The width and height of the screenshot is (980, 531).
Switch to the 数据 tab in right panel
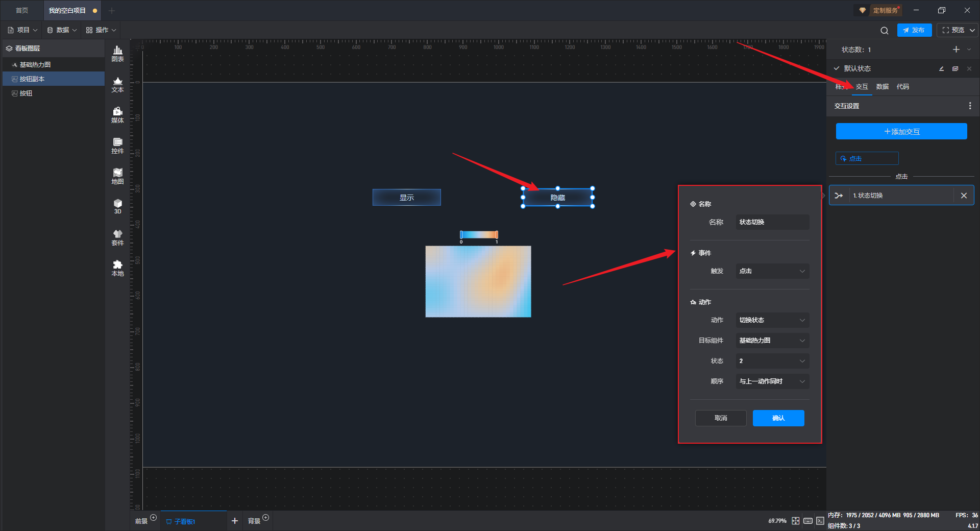(x=882, y=87)
